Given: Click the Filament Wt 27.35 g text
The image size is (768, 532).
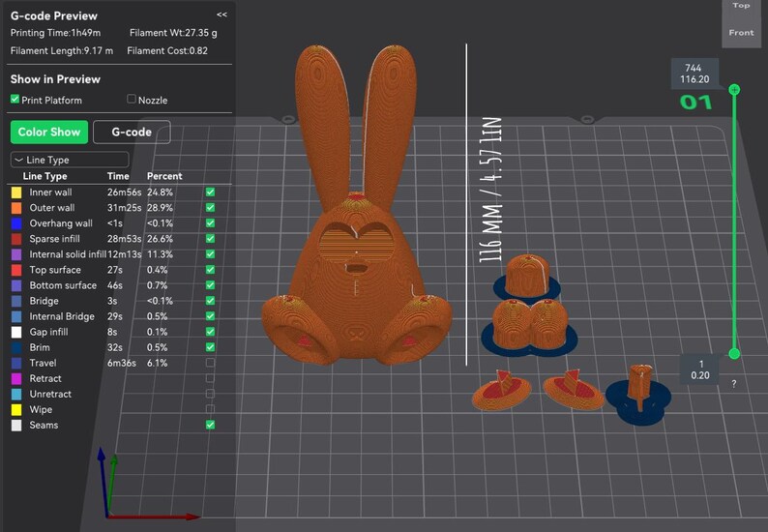Looking at the screenshot, I should click(x=173, y=33).
